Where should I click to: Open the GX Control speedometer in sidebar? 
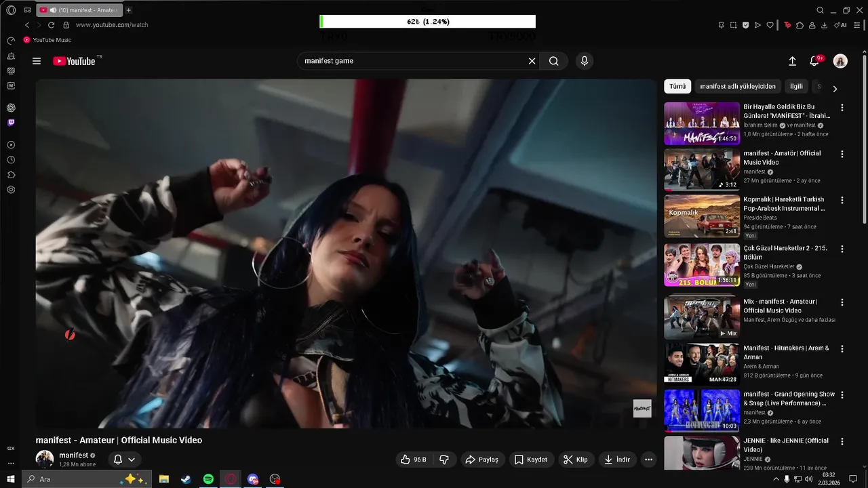(x=11, y=41)
